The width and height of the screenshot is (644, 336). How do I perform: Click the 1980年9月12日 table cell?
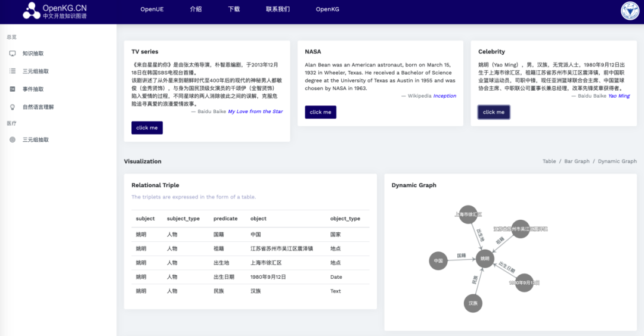pos(268,277)
